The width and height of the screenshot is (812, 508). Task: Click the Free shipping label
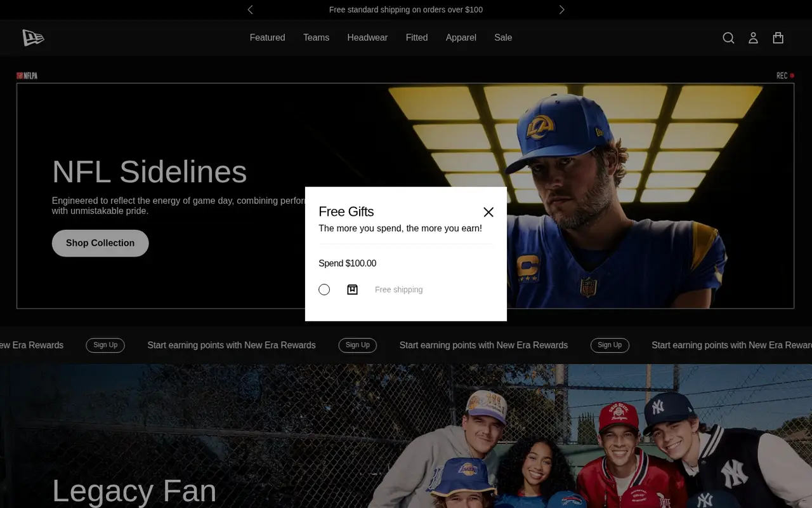point(398,290)
